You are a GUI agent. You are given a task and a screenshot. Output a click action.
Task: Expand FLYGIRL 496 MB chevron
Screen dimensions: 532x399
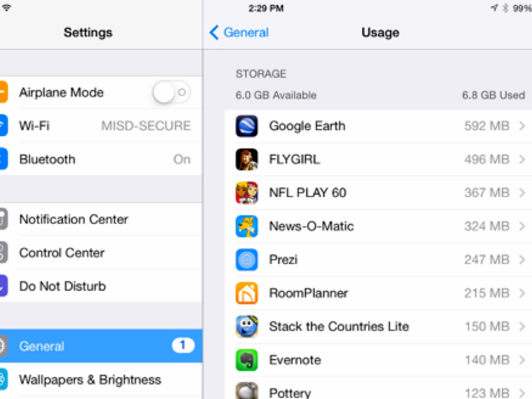click(522, 159)
